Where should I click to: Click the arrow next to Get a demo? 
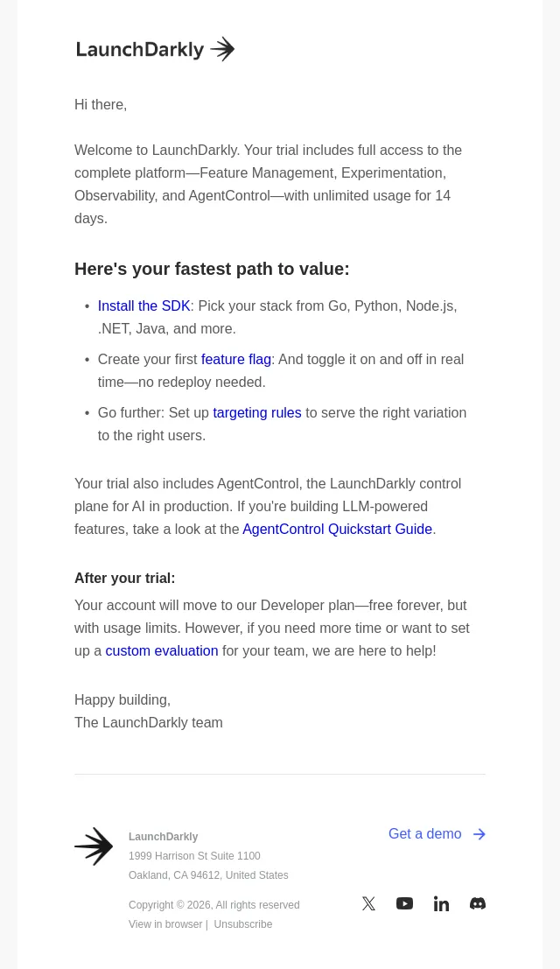[479, 834]
